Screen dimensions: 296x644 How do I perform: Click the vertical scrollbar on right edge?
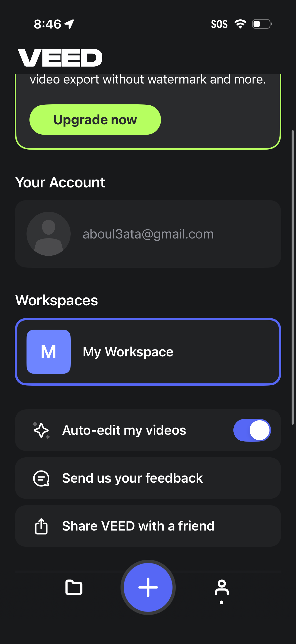pos(293,277)
